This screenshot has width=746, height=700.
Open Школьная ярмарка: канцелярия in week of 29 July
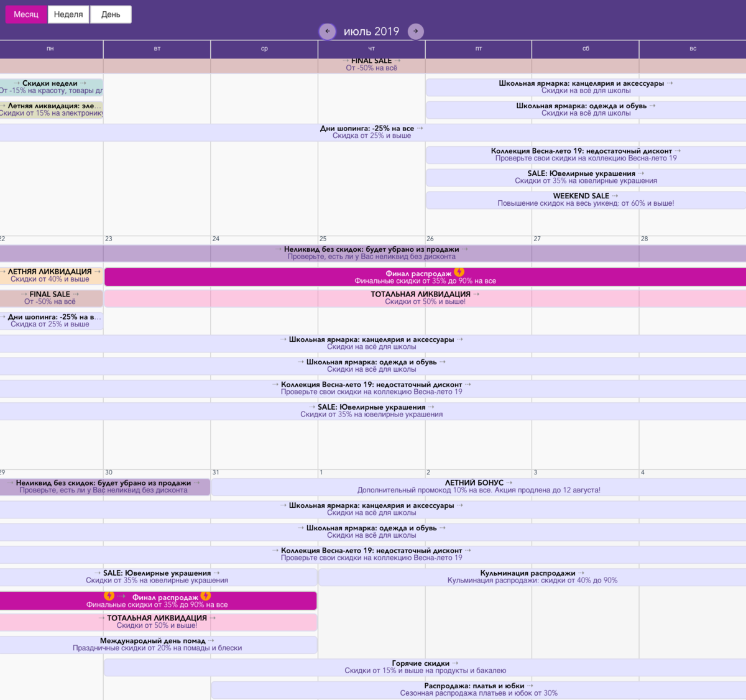[x=372, y=509]
